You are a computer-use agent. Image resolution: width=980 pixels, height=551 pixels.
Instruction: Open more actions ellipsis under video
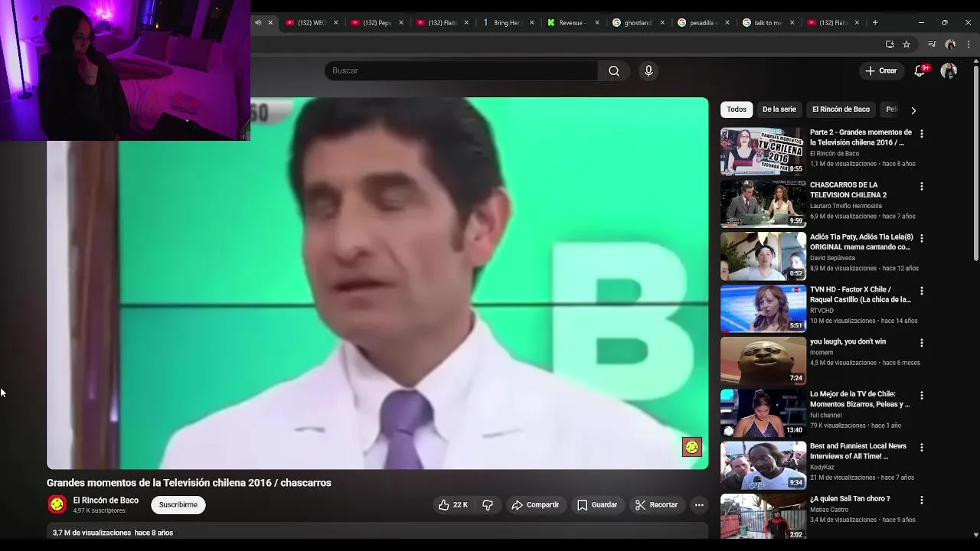click(699, 505)
